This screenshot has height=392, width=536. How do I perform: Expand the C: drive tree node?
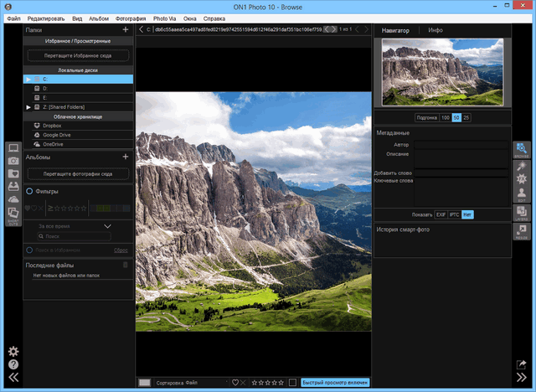point(28,79)
